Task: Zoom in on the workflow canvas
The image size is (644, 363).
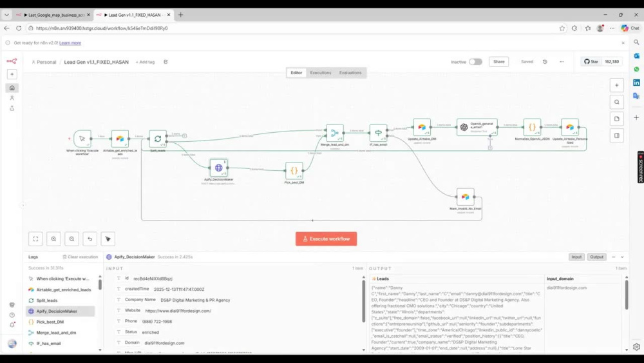Action: 54,239
